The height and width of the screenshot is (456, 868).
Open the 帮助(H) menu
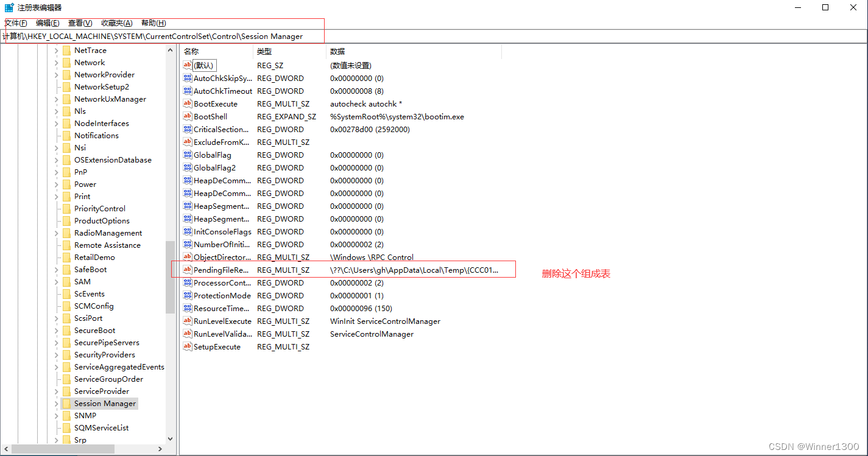coord(153,23)
